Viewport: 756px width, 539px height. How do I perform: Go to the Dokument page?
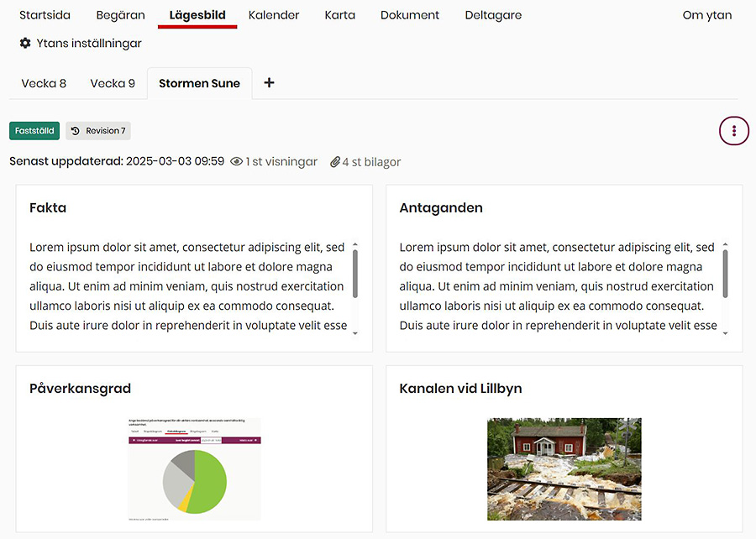click(409, 15)
